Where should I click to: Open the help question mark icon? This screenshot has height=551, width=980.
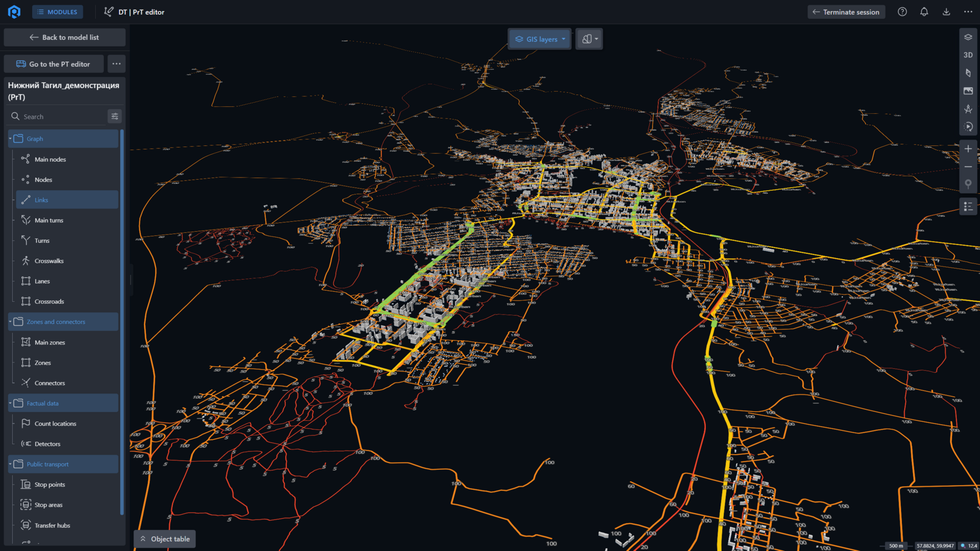pos(902,12)
